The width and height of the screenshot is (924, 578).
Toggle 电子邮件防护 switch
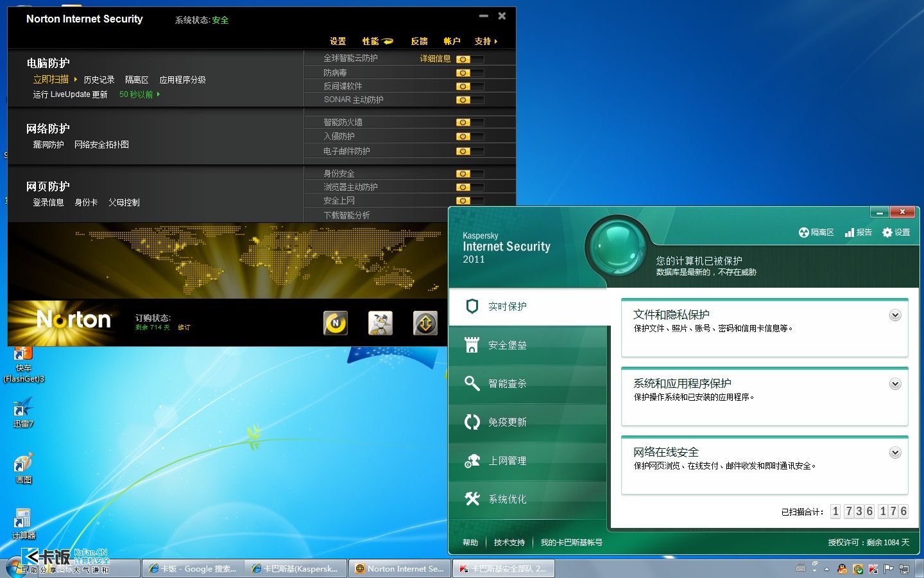tap(470, 151)
